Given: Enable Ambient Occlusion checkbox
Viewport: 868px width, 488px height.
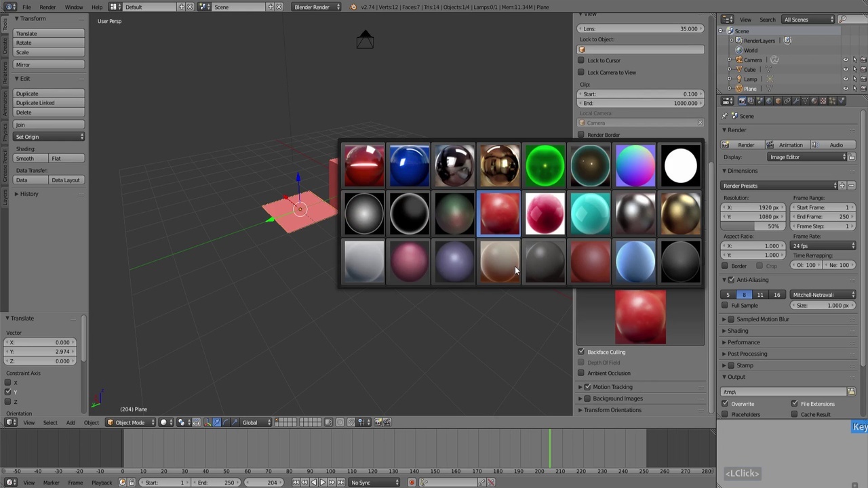Looking at the screenshot, I should tap(581, 373).
